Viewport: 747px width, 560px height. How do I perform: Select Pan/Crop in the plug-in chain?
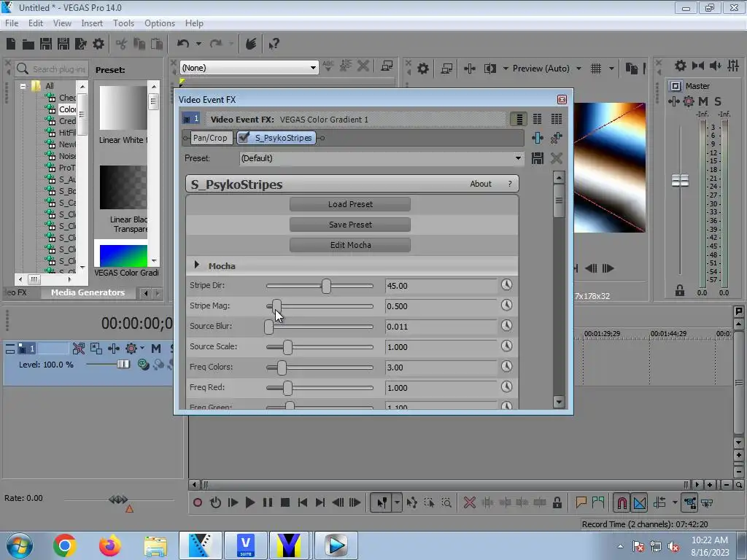(x=210, y=138)
